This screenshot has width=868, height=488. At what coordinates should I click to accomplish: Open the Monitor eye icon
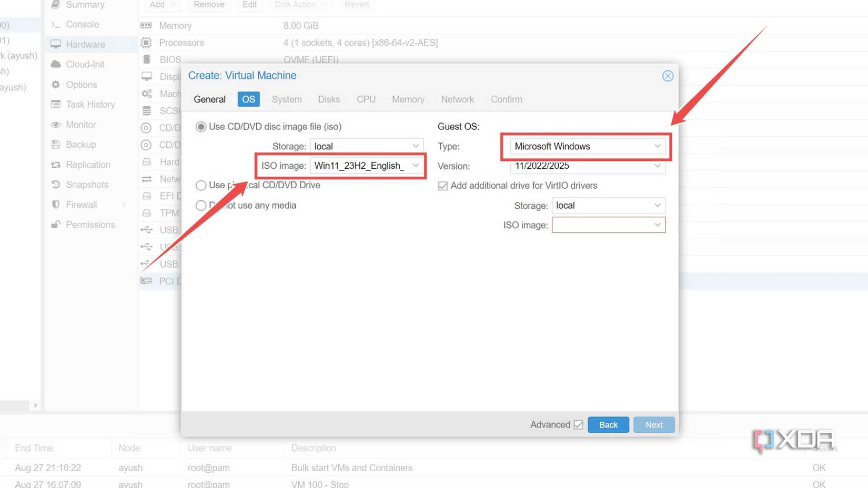[x=56, y=125]
